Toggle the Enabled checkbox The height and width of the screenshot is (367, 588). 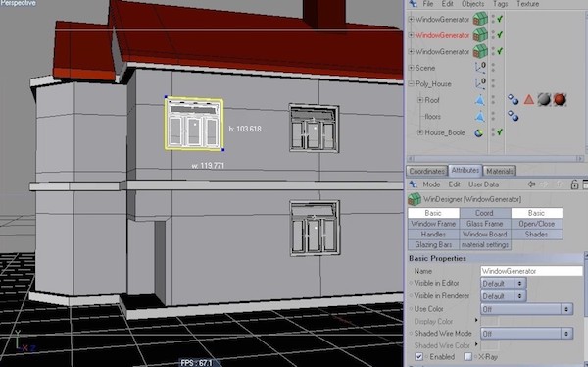[418, 357]
